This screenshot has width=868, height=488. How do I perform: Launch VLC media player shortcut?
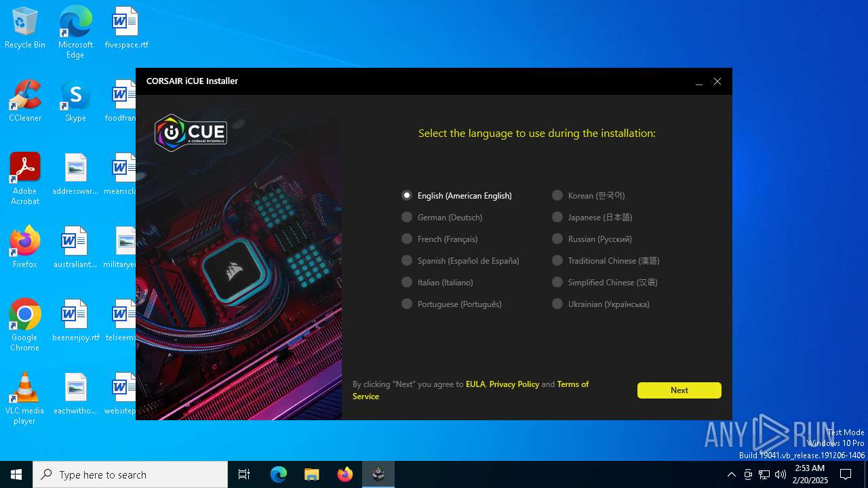click(25, 399)
